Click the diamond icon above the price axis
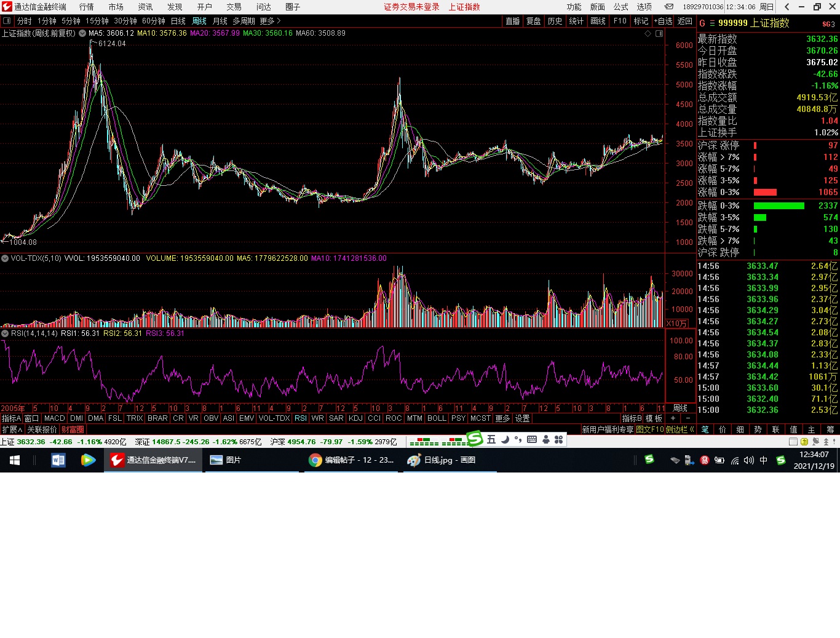 coord(648,33)
